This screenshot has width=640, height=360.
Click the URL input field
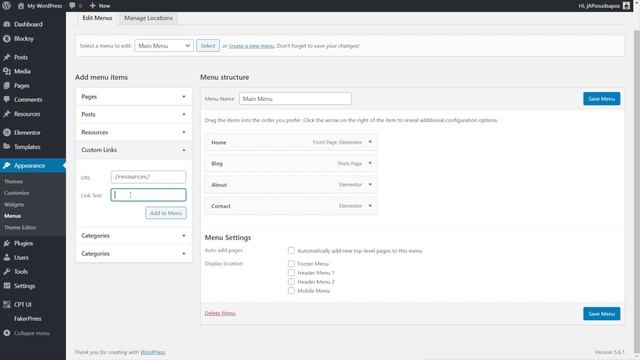pyautogui.click(x=148, y=177)
